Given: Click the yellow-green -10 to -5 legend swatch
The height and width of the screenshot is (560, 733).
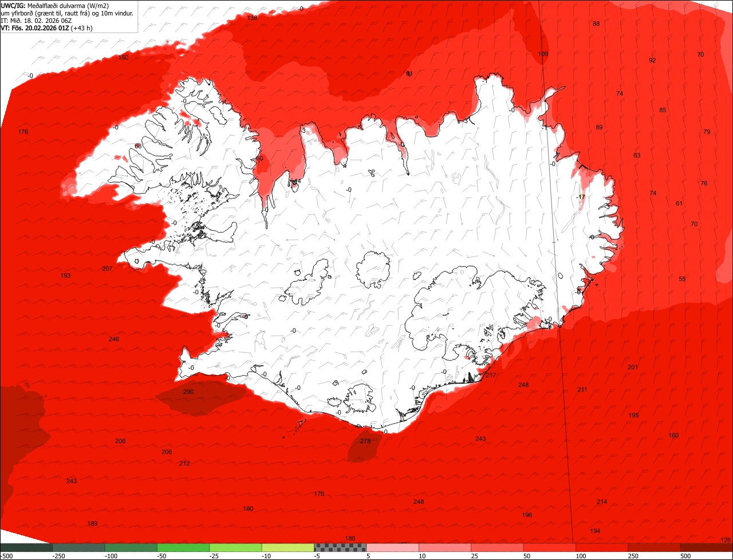Looking at the screenshot, I should click(x=288, y=548).
